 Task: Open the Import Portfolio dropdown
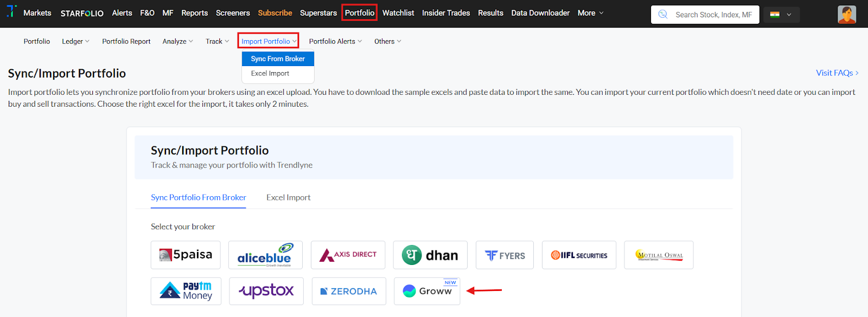(269, 41)
